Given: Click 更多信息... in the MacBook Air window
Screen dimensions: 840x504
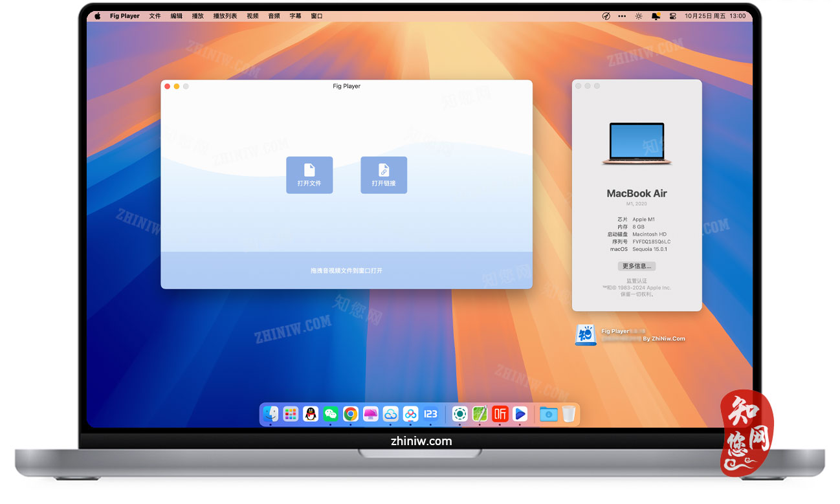Looking at the screenshot, I should 637,266.
